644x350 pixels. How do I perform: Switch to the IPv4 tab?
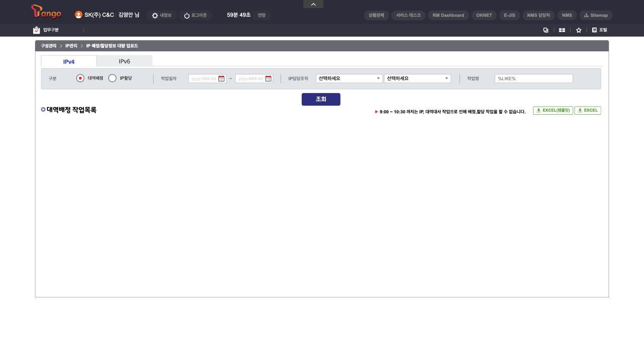tap(69, 61)
